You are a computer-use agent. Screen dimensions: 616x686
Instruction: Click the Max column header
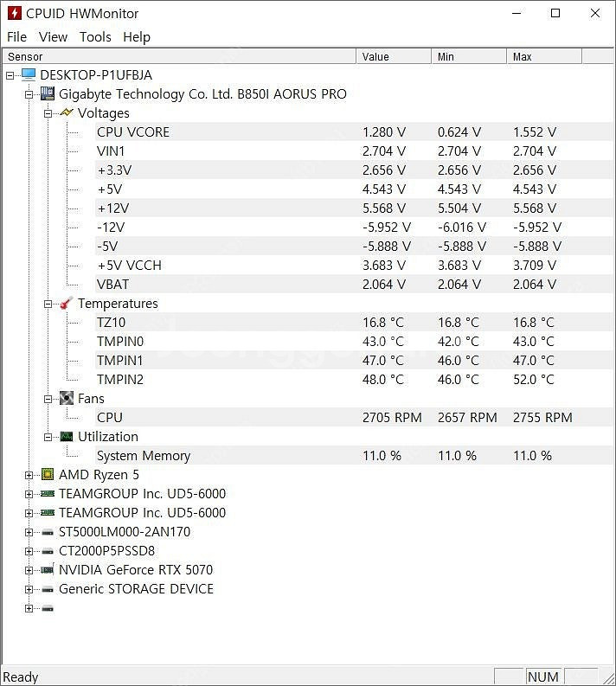544,56
